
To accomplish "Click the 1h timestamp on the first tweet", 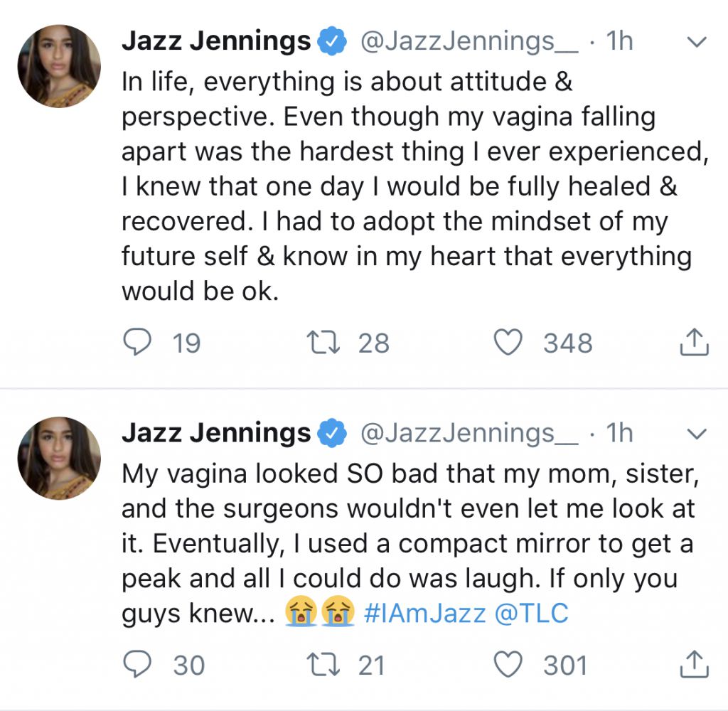I will [619, 42].
